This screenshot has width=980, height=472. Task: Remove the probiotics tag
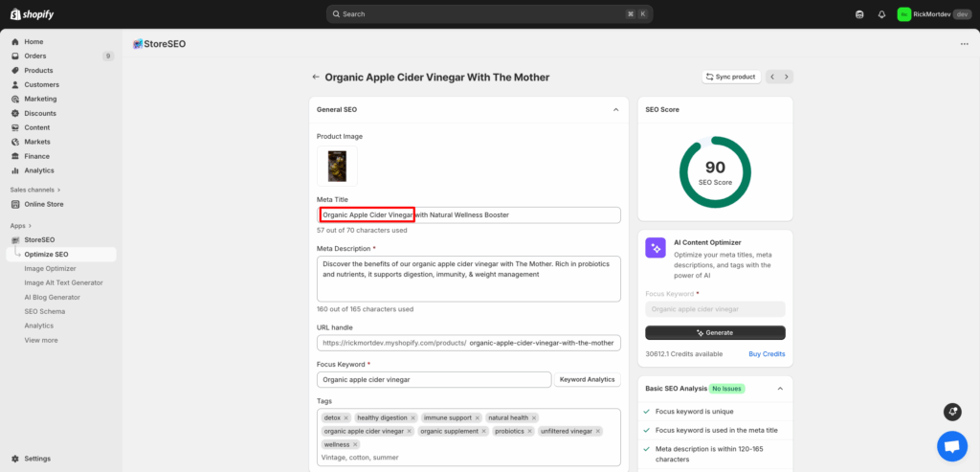coord(529,431)
